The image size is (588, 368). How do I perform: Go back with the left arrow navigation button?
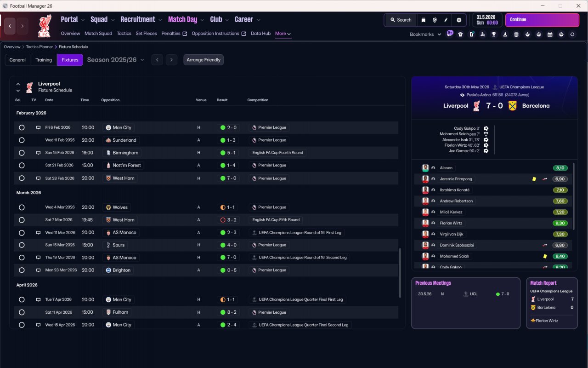coord(10,26)
